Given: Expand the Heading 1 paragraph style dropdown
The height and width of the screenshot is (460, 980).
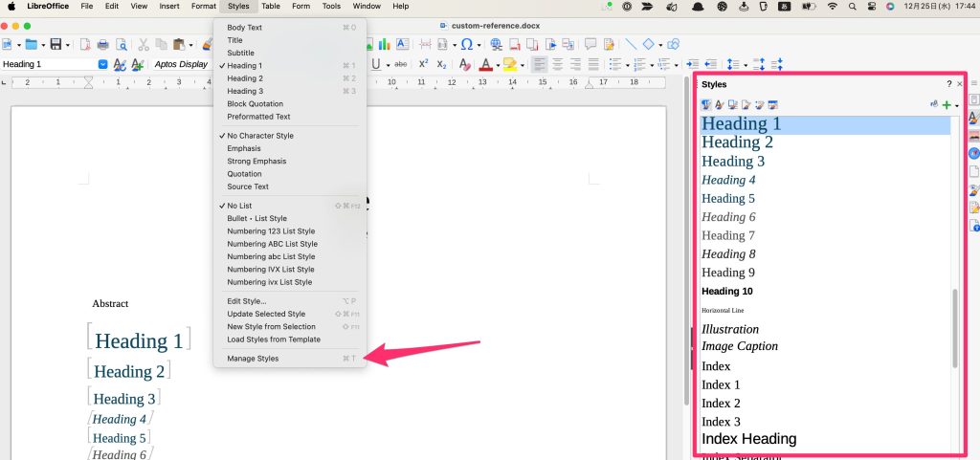Looking at the screenshot, I should click(x=102, y=64).
